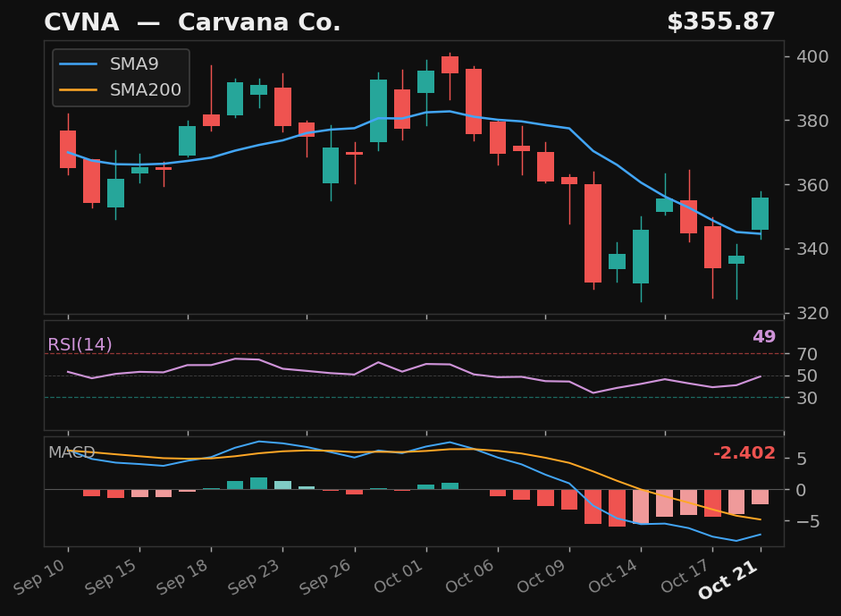Click the 380 price axis label
The image size is (841, 616).
point(812,121)
